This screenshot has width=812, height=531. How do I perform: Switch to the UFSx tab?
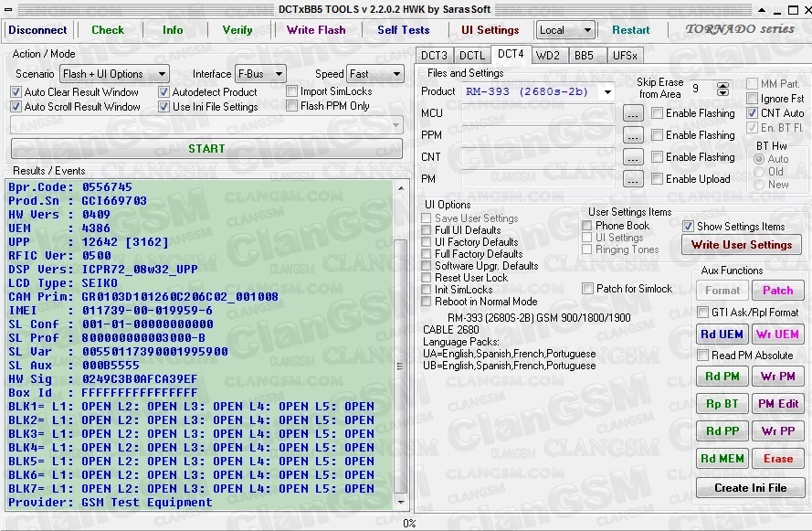coord(625,56)
